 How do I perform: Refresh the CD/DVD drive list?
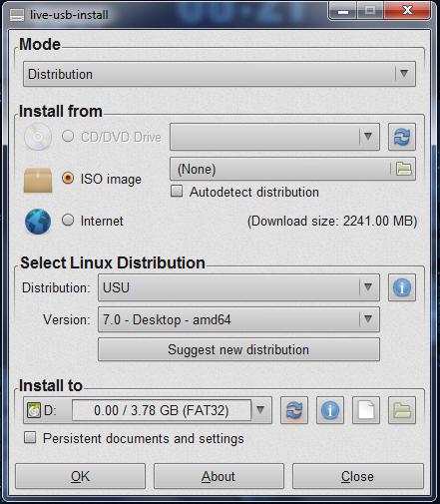402,137
